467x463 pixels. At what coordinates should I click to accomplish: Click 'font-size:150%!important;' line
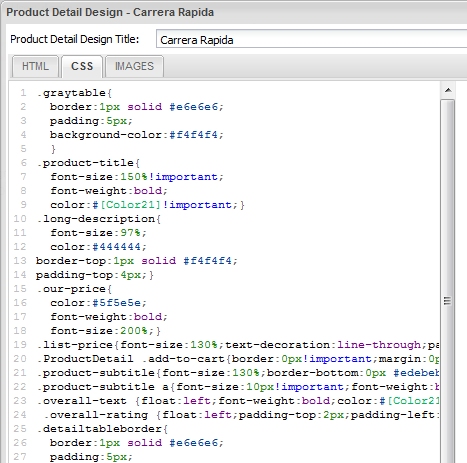click(137, 177)
